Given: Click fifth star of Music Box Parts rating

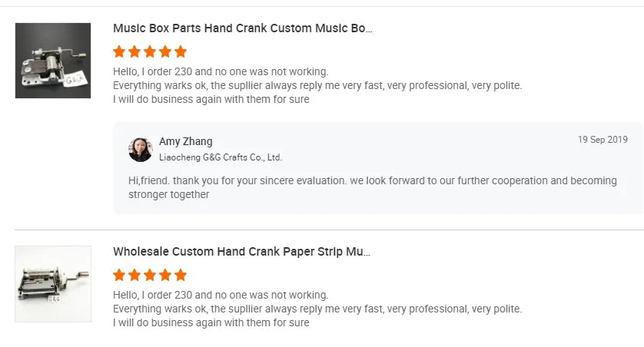Looking at the screenshot, I should tap(181, 52).
